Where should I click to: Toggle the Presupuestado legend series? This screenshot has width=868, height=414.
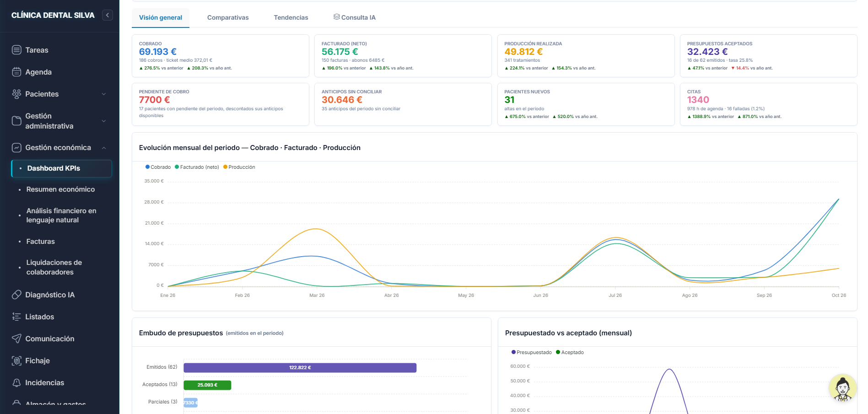coord(531,352)
